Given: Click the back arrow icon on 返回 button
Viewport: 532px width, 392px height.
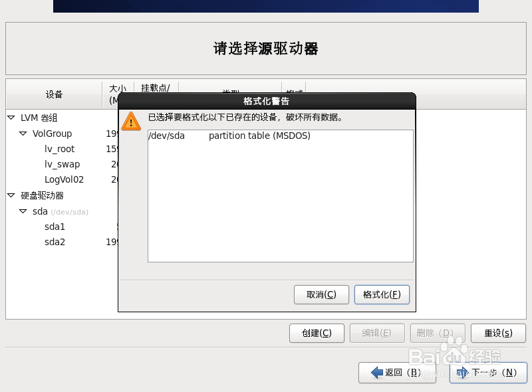Looking at the screenshot, I should (x=376, y=373).
